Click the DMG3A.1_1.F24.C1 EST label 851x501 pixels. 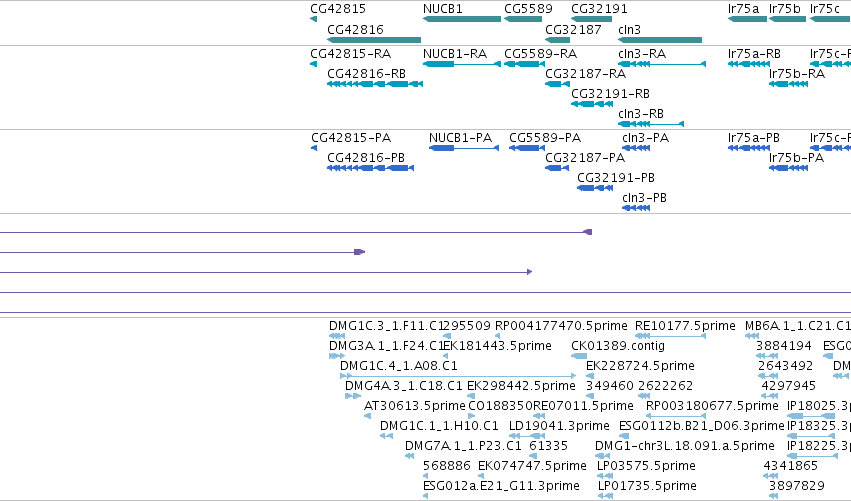click(386, 346)
